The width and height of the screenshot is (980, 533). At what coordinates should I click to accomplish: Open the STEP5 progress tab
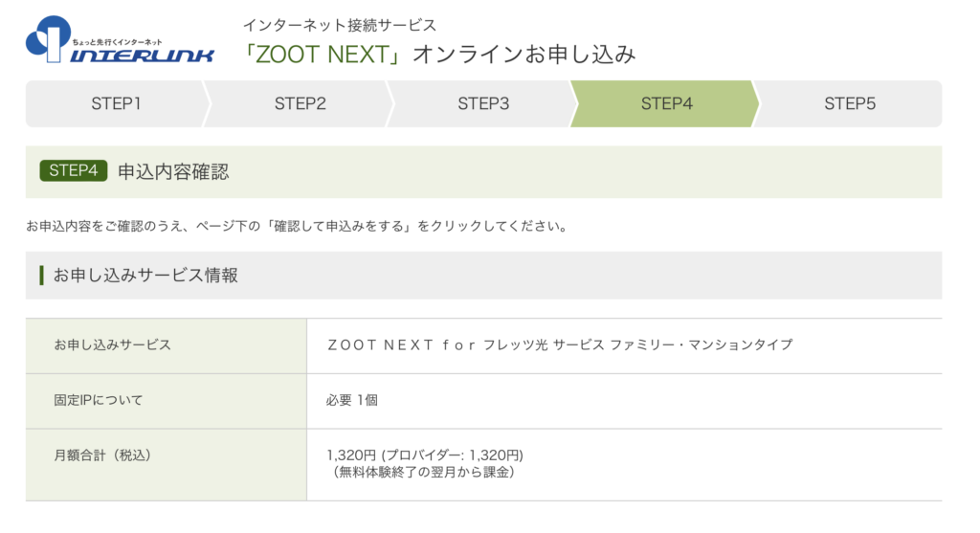click(x=850, y=103)
